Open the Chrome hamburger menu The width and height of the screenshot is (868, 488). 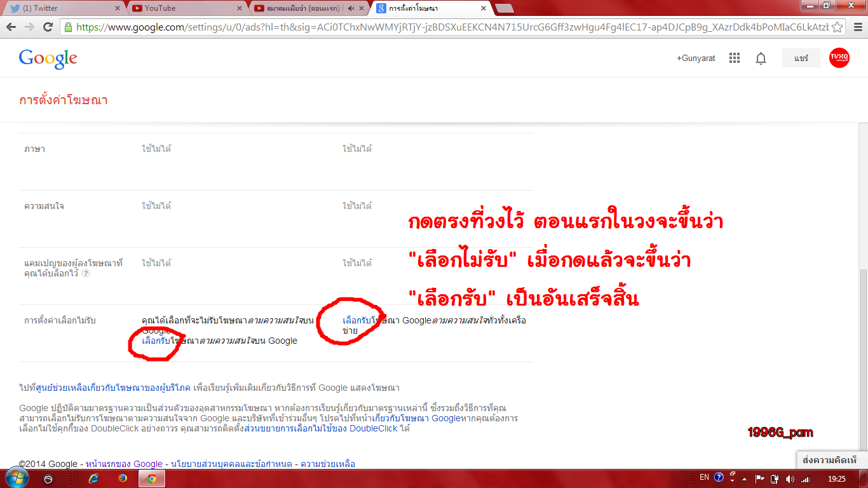point(857,27)
